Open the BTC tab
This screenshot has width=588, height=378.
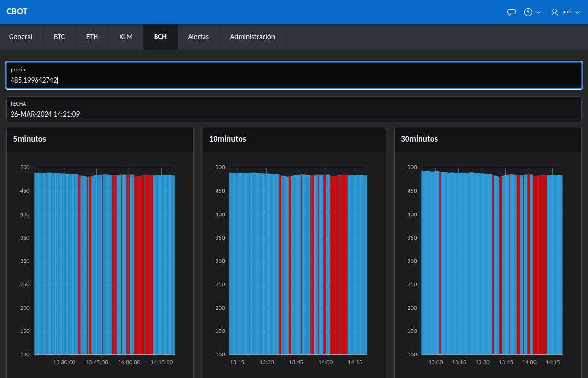click(59, 37)
